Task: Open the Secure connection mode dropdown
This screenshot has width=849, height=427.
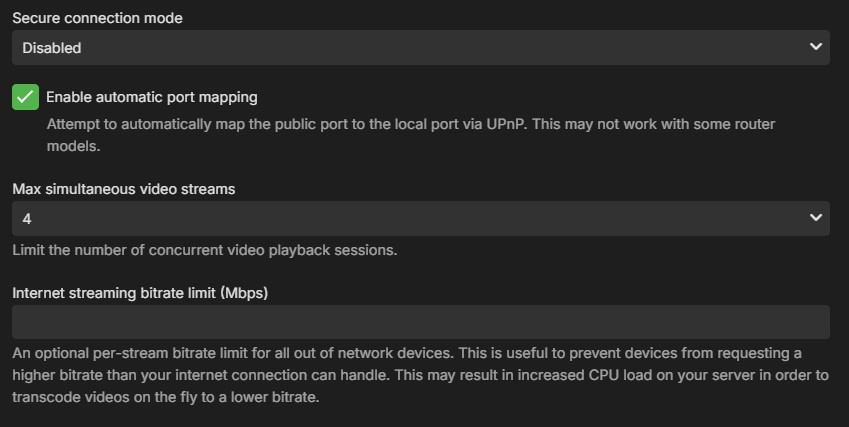Action: 420,47
